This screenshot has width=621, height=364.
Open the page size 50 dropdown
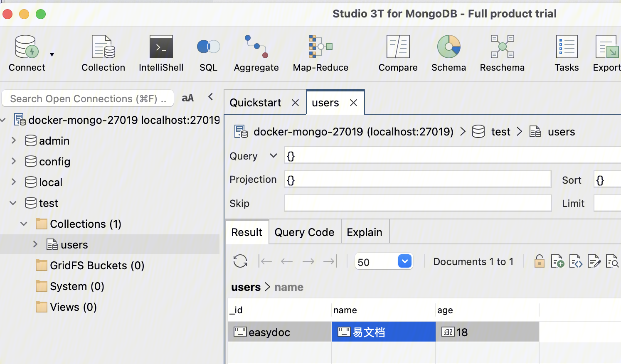[405, 261]
